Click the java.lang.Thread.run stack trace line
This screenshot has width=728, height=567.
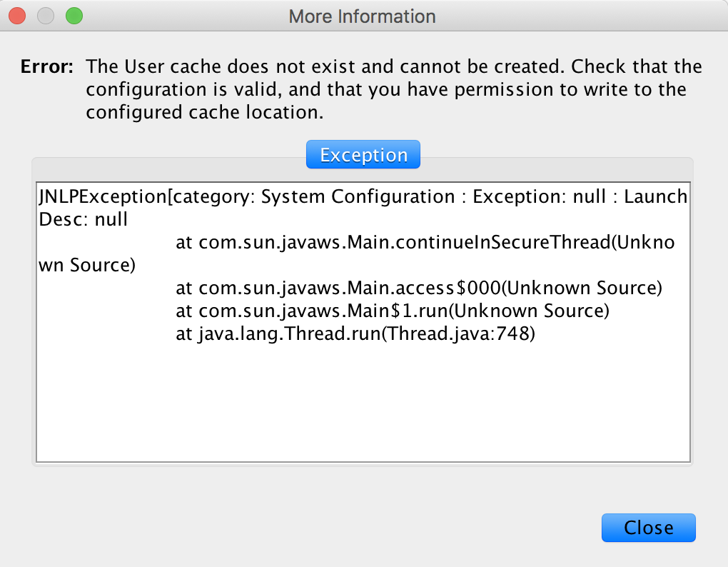click(x=355, y=334)
